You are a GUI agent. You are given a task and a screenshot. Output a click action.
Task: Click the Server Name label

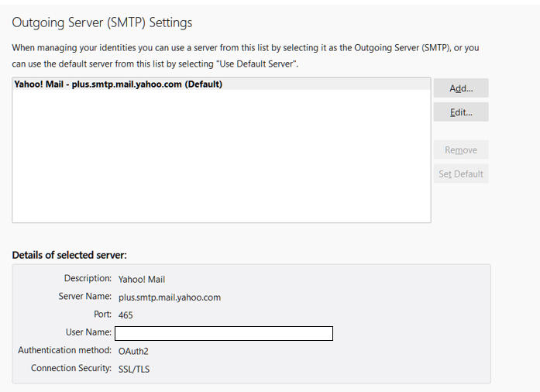tap(84, 296)
